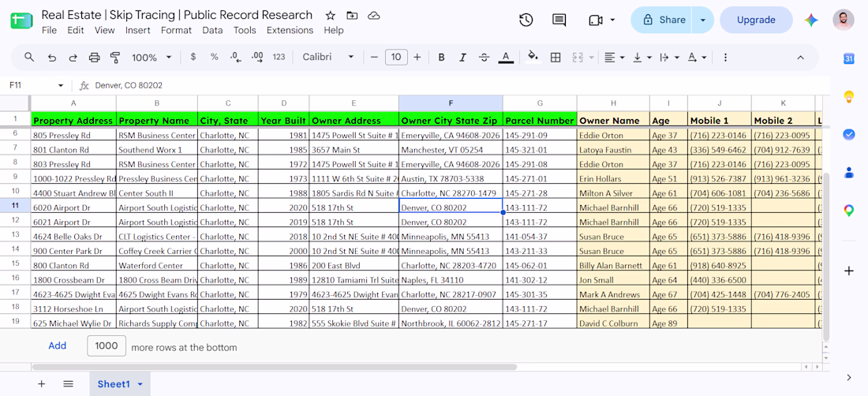Open Google Tasks side panel

coord(848,134)
